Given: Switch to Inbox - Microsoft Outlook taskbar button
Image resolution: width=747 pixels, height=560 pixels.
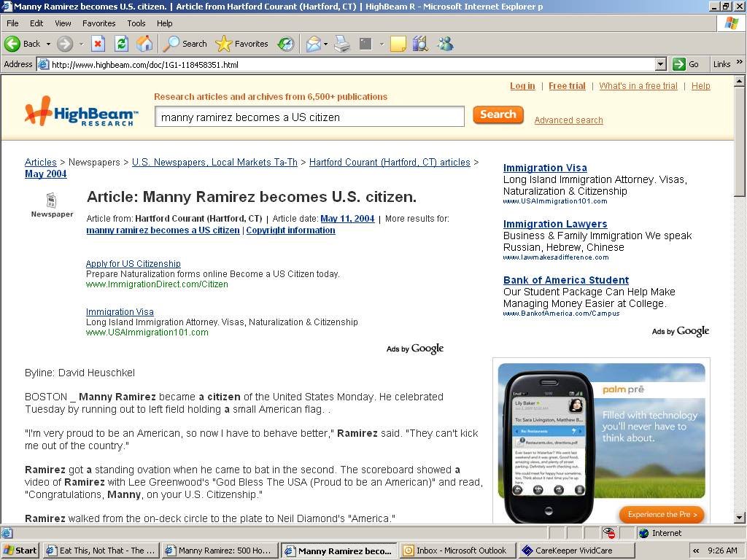Looking at the screenshot, I should [458, 551].
